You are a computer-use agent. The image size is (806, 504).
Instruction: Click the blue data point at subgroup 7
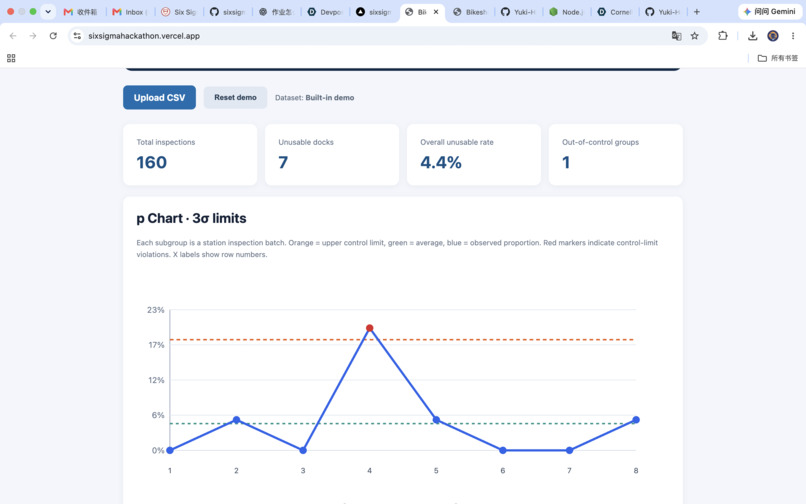pos(570,450)
